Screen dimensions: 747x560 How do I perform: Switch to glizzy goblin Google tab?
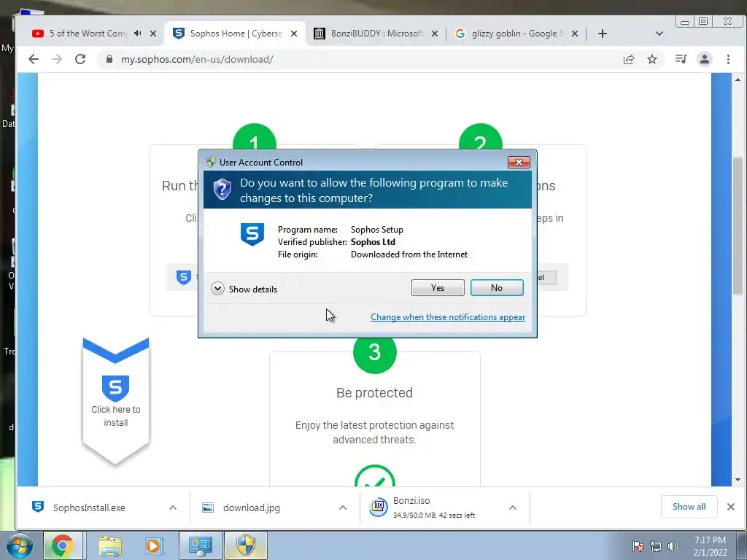click(517, 34)
